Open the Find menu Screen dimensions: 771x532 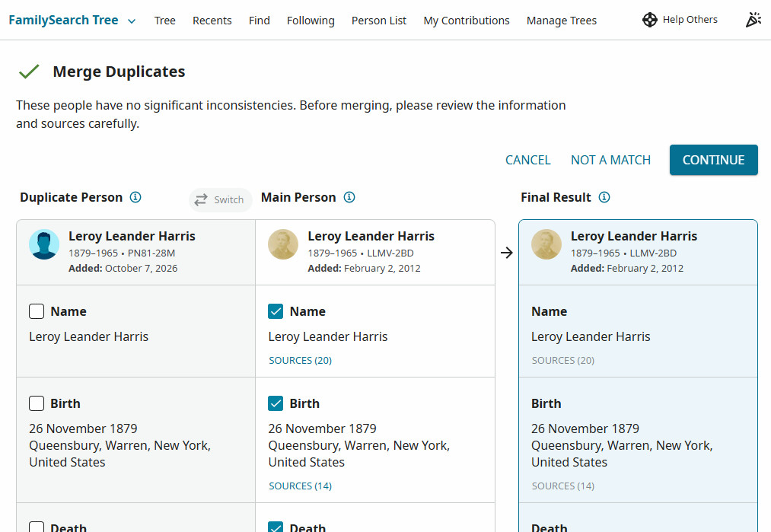point(259,21)
